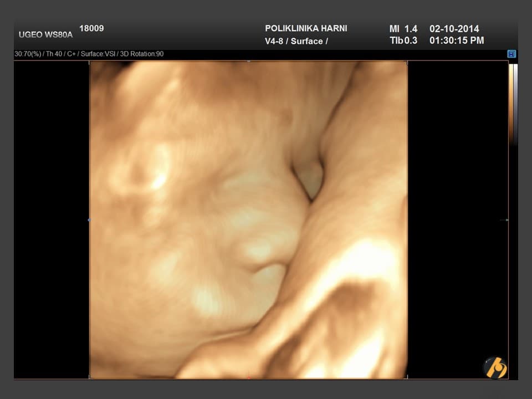Click the marker on the right frame edge
This screenshot has height=399, width=532.
tap(504, 220)
